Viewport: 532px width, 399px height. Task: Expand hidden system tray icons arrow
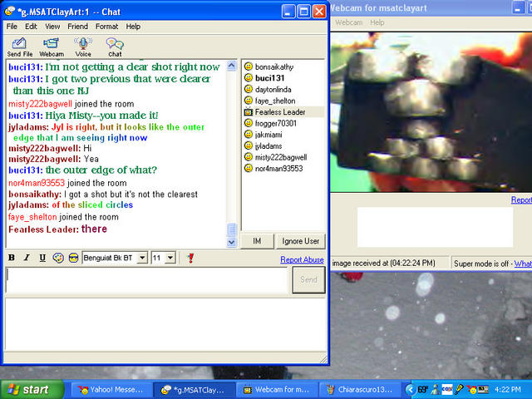411,390
